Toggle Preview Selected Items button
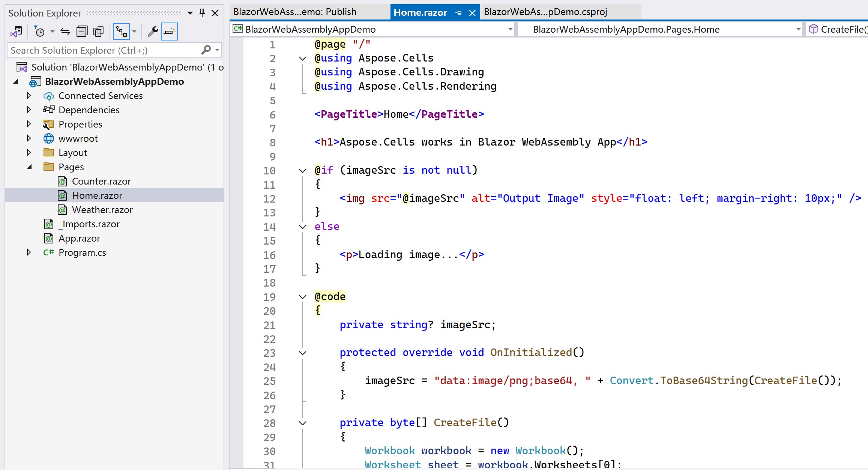The height and width of the screenshot is (470, 868). (x=170, y=32)
